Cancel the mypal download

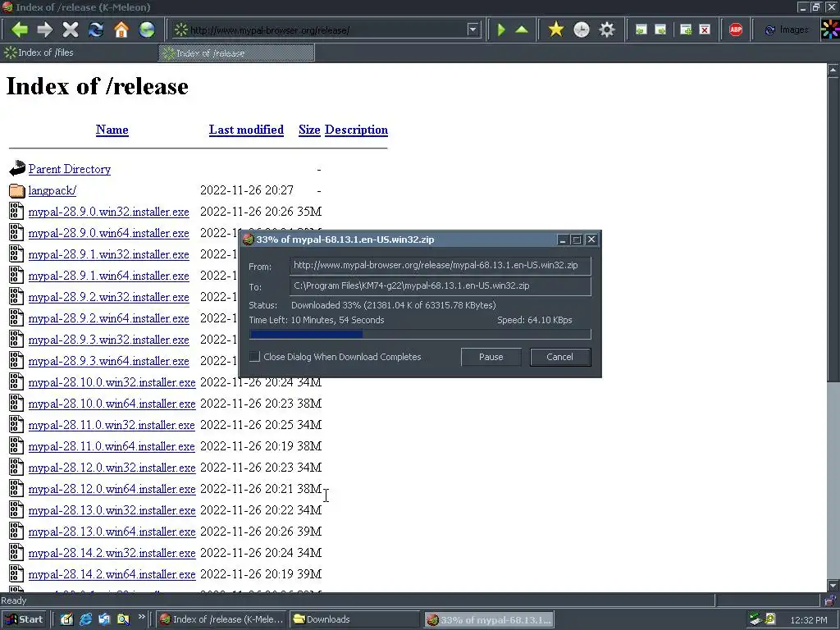pos(559,357)
